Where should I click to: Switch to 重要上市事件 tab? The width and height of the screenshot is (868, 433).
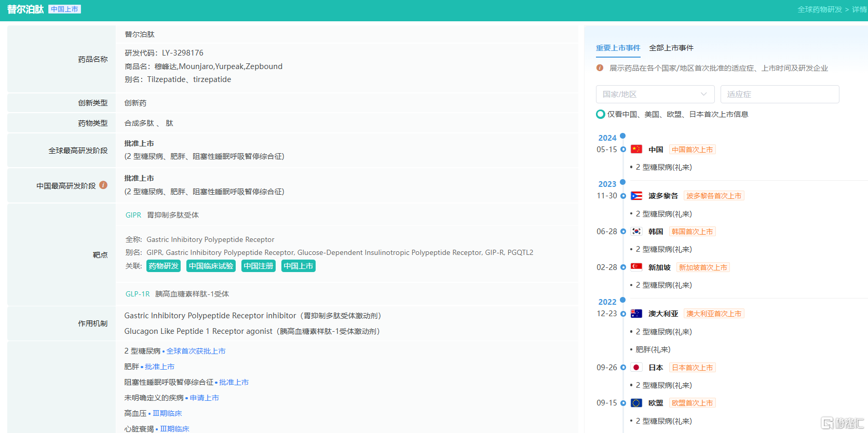click(618, 48)
